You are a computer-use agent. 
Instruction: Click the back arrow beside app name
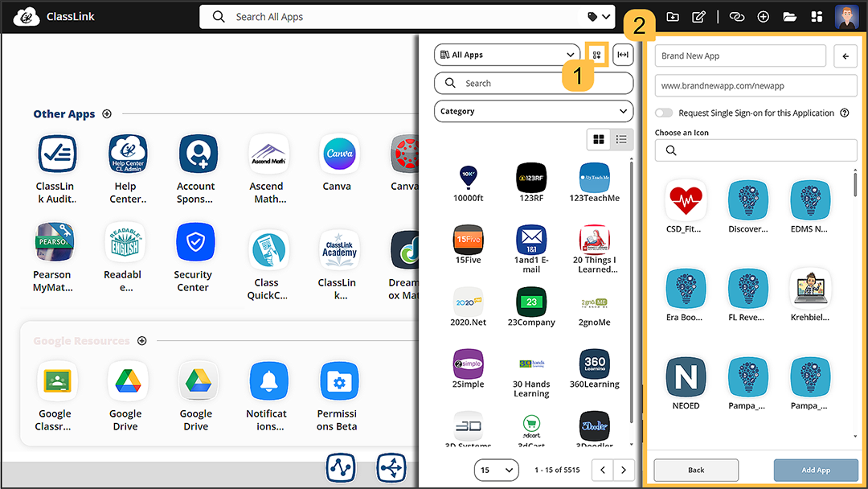tap(845, 56)
